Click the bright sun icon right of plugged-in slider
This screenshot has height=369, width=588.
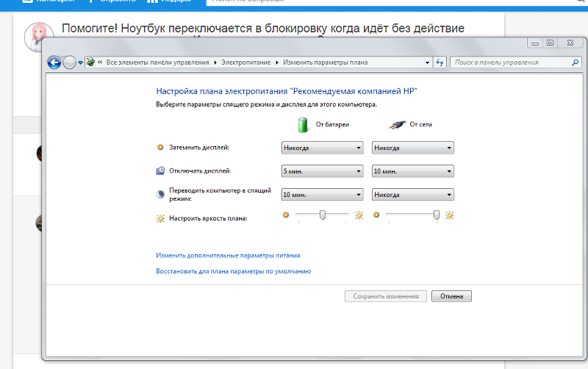[x=449, y=215]
